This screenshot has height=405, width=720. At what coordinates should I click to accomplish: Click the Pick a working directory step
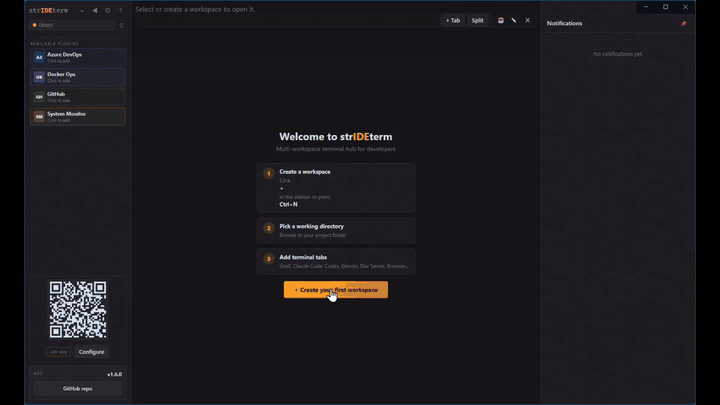click(x=336, y=230)
